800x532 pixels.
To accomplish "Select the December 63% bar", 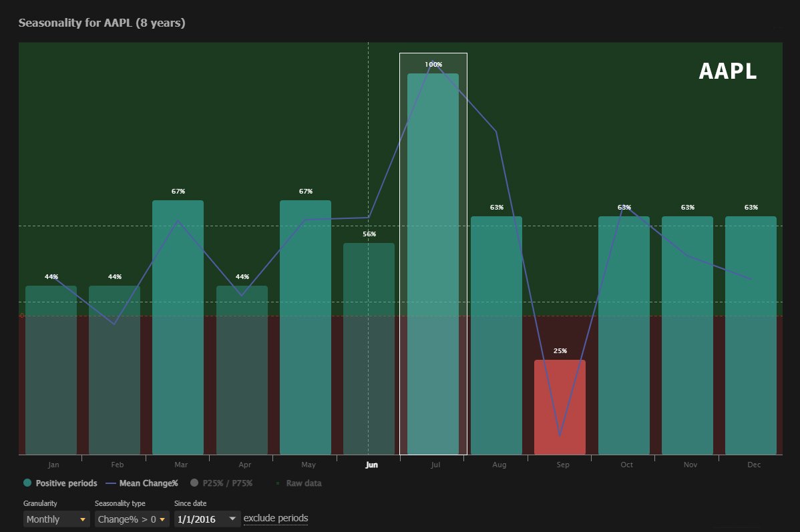I will [751, 335].
